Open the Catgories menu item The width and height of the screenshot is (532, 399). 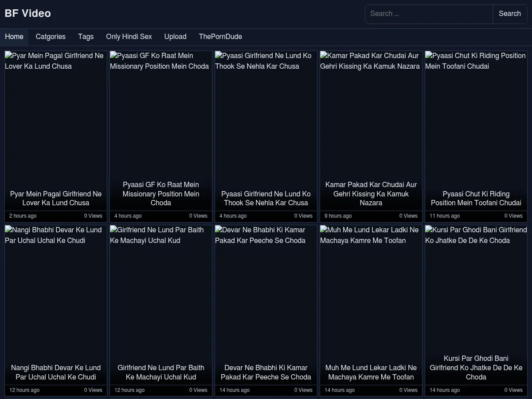tap(51, 37)
